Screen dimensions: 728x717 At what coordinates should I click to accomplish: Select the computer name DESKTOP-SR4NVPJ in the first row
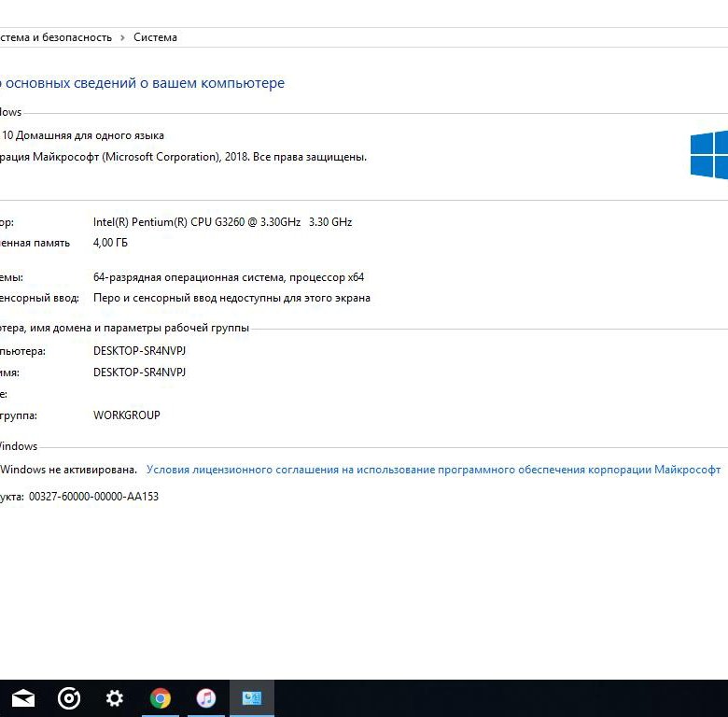coord(139,351)
